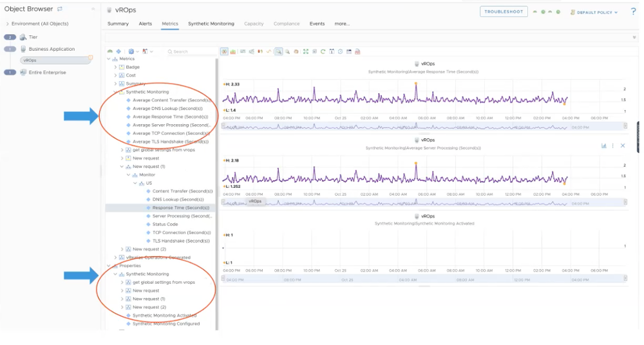644x345 pixels.
Task: Close the Average Server Processing chart
Action: pos(623,146)
